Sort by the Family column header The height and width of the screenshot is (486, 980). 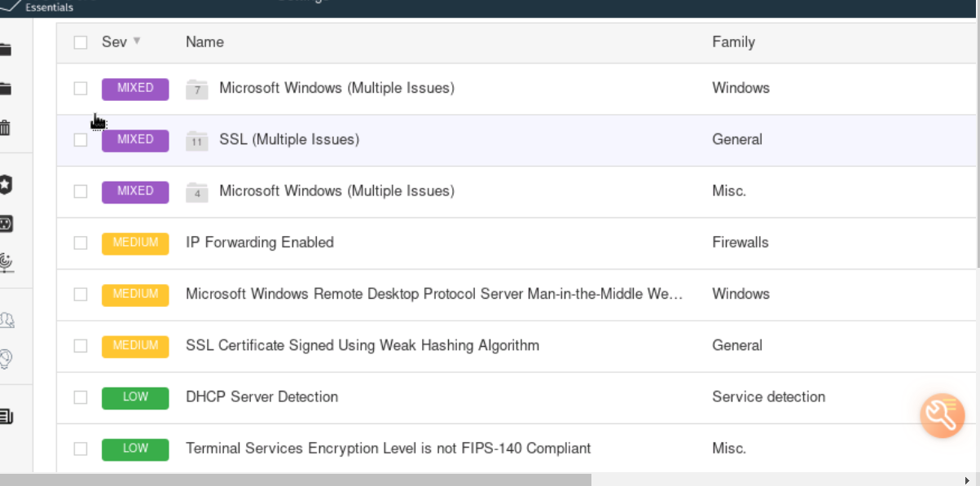[733, 42]
